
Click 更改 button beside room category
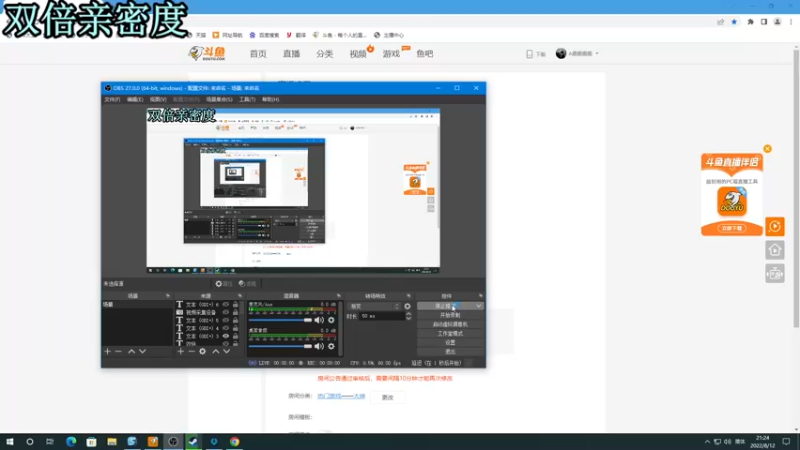click(388, 397)
